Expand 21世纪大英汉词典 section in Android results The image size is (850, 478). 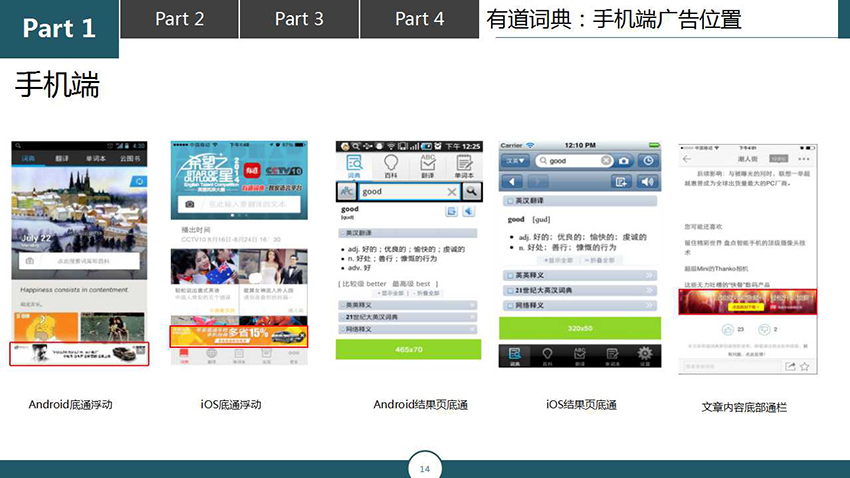tap(408, 317)
